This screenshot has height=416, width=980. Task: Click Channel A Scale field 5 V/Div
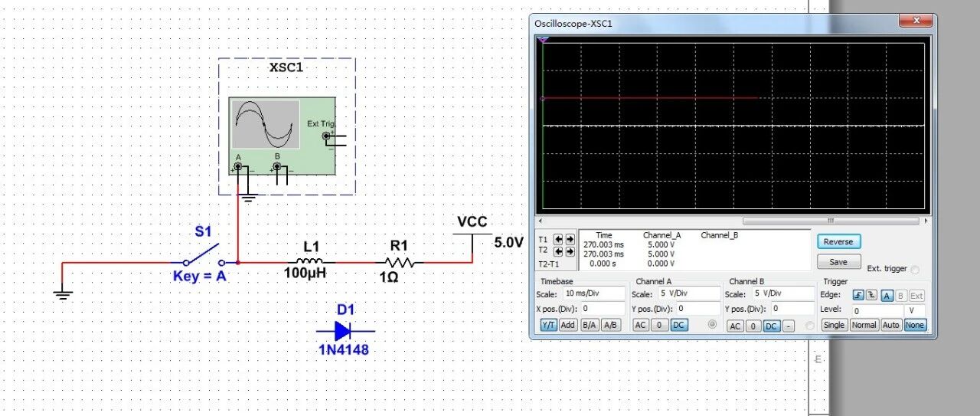[690, 293]
